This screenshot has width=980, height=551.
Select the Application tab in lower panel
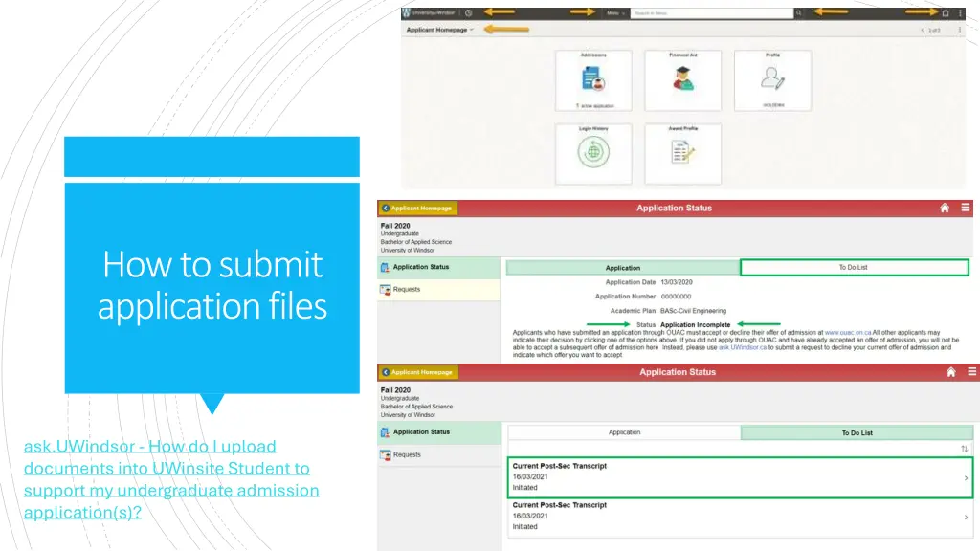tap(624, 432)
